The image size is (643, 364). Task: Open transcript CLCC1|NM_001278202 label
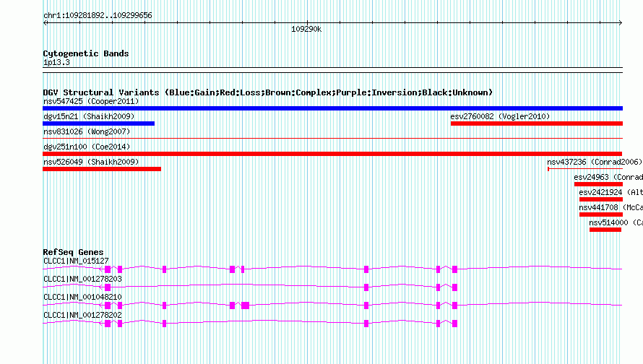[x=82, y=315]
